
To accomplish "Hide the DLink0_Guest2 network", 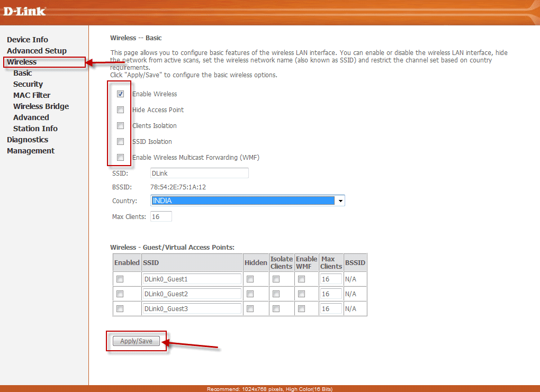I will 249,294.
